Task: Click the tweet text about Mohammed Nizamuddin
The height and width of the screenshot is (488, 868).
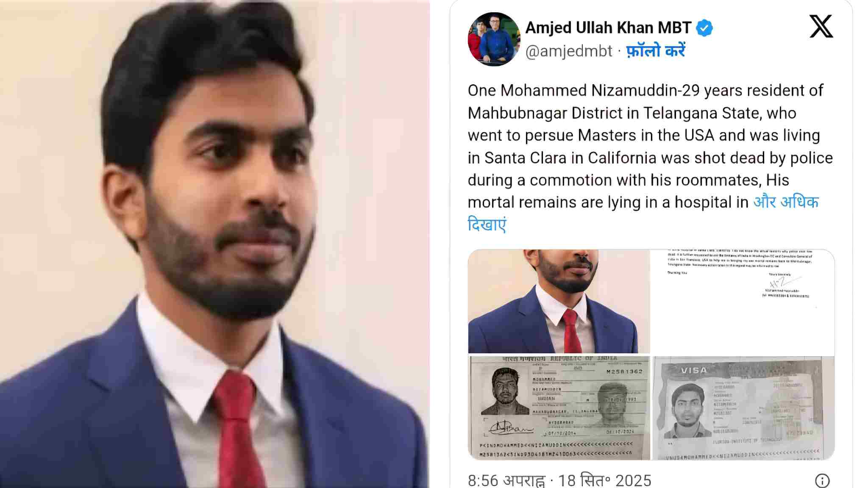Action: click(x=650, y=146)
